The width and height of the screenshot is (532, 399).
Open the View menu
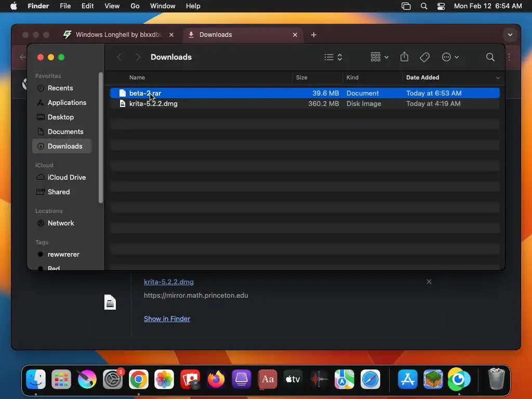[x=112, y=6]
